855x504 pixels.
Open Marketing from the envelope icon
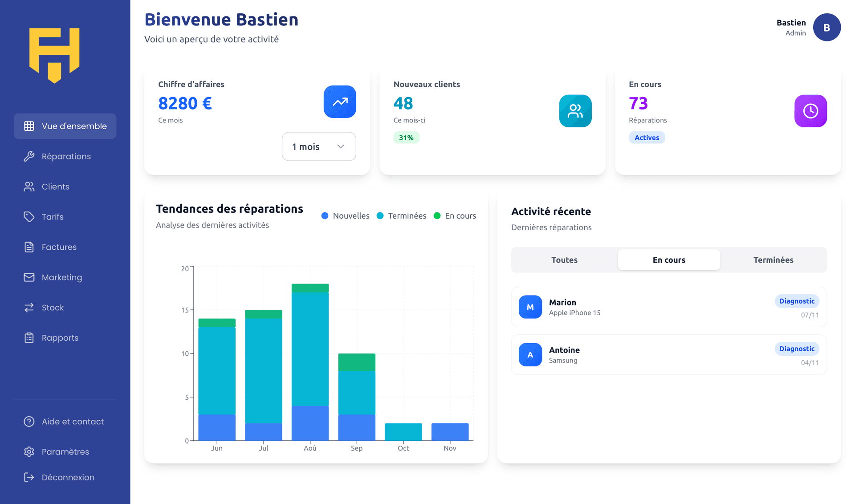click(29, 277)
